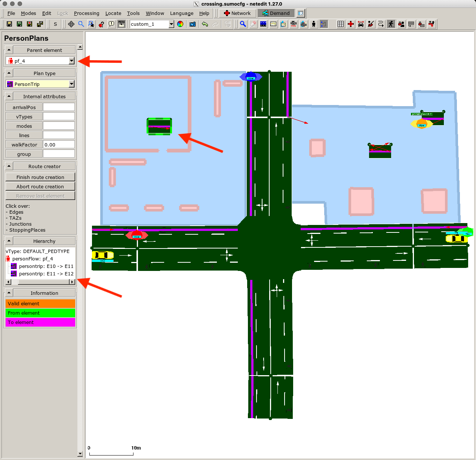
Task: Click the save-multiple floppies icon
Action: (40, 24)
